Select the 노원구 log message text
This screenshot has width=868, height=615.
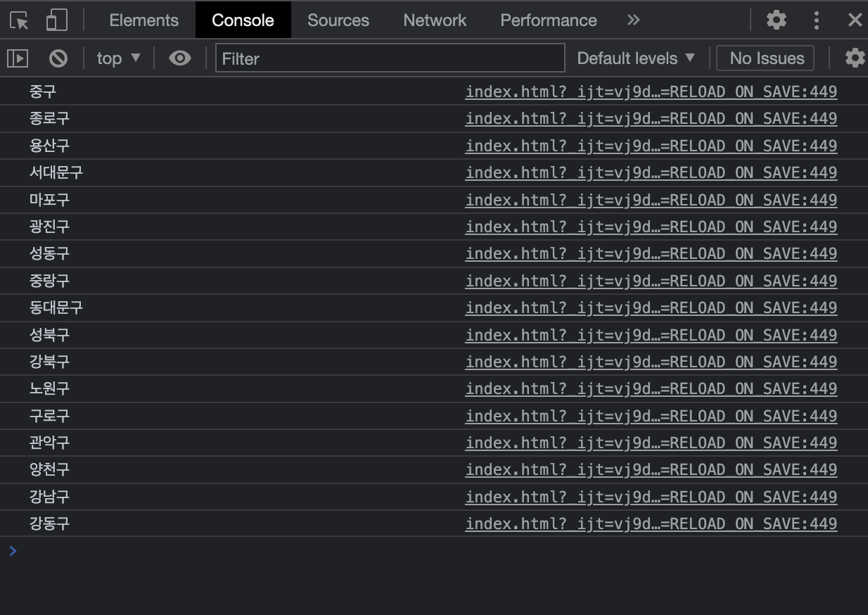coord(49,388)
